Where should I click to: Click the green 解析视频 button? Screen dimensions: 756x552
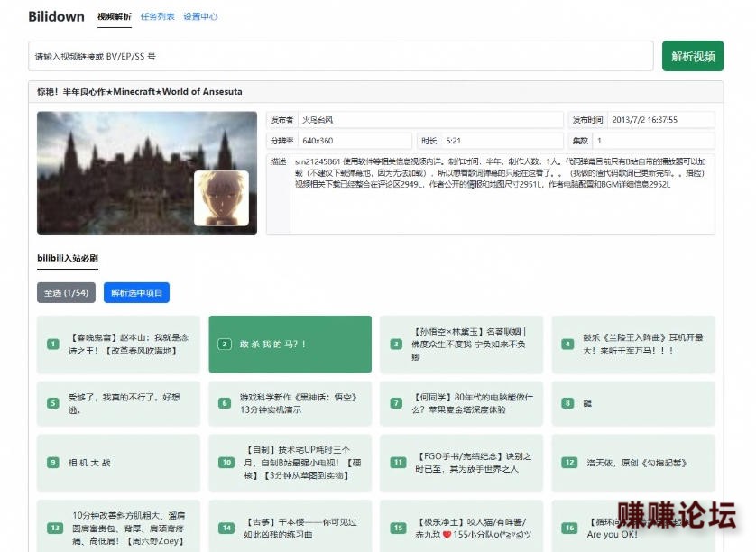pyautogui.click(x=692, y=57)
